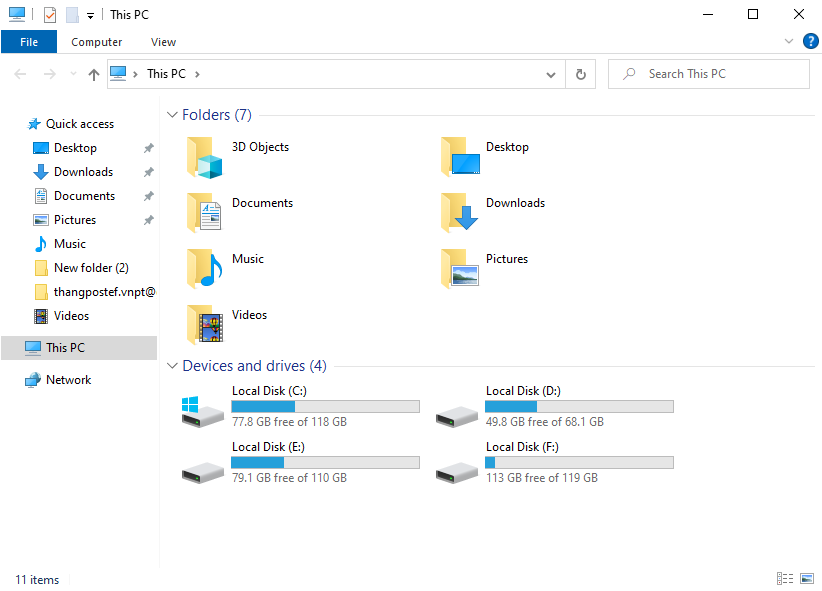Screen dimensions: 822x591
Task: Open the Music folder icon
Action: (204, 270)
